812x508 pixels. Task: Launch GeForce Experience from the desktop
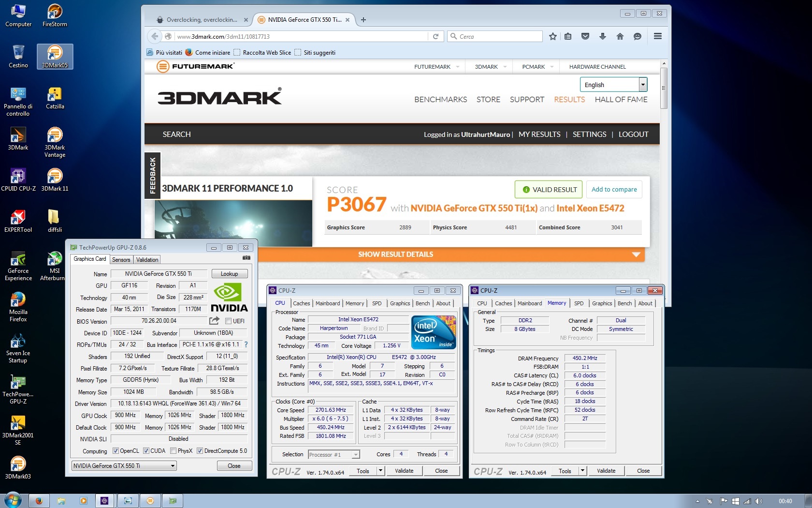(x=18, y=265)
